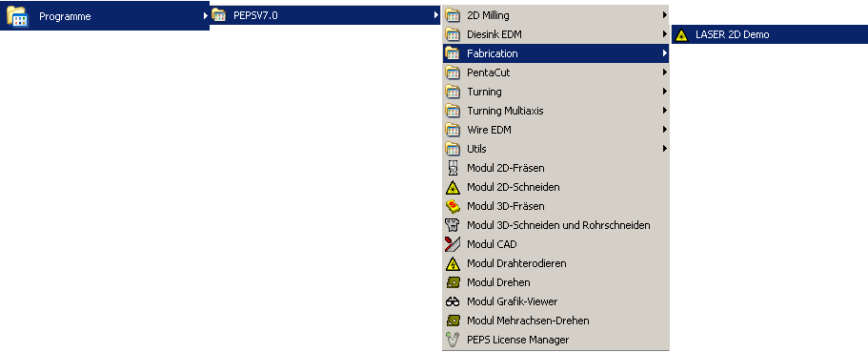Launch LASER 2D Demo
Viewport: 868px width, 352px height.
[x=770, y=34]
